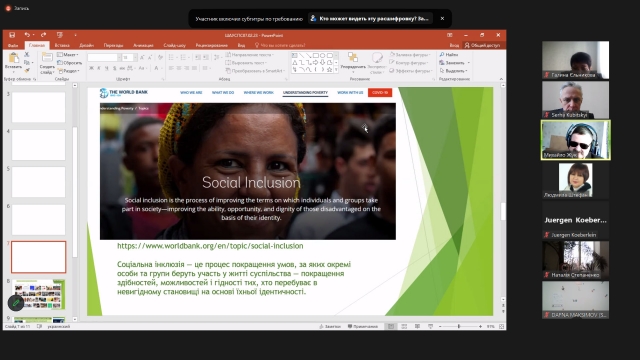The image size is (640, 360).
Task: Undo the last action
Action: [27, 35]
